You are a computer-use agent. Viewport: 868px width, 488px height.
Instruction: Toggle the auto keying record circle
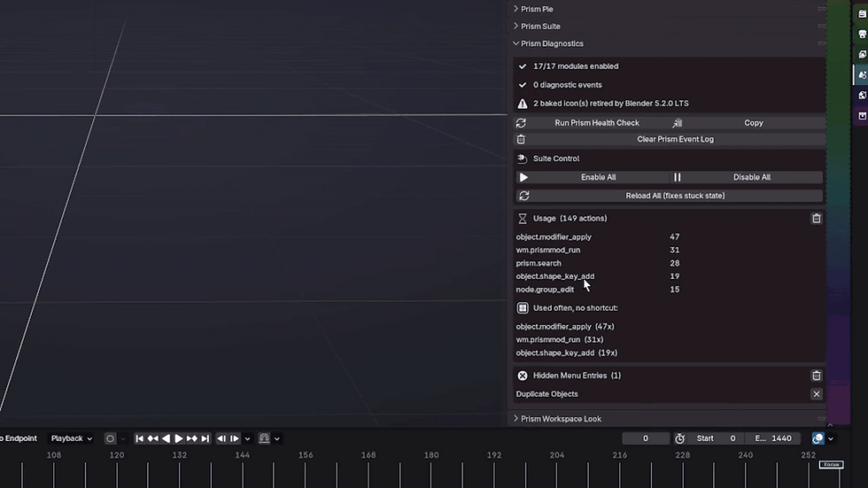pyautogui.click(x=110, y=438)
